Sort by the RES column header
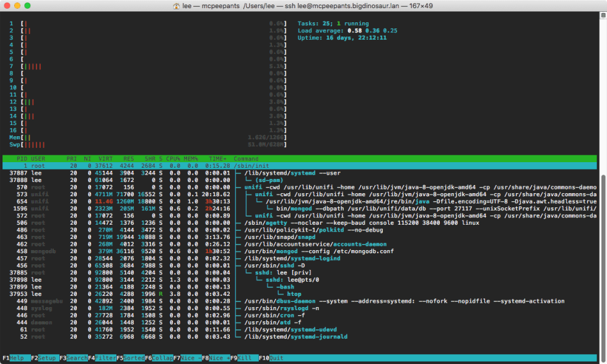Viewport: 607px width, 364px height. 129,158
